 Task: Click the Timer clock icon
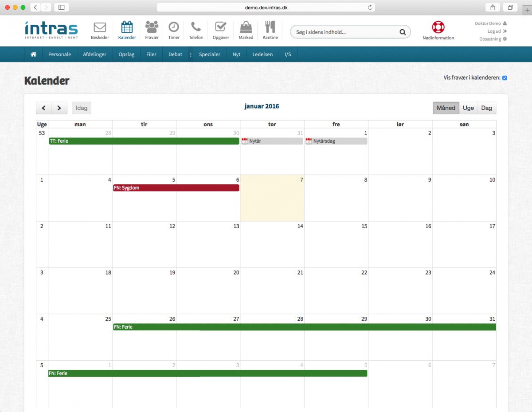(174, 28)
